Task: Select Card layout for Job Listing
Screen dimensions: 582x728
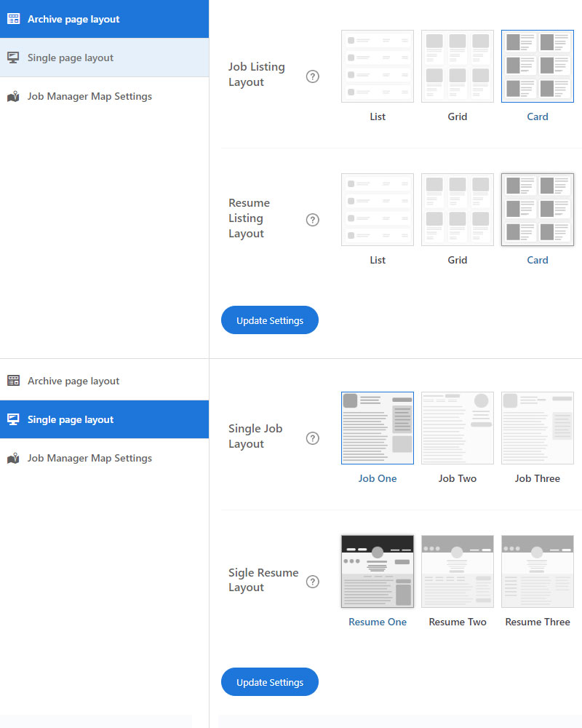Action: 538,66
